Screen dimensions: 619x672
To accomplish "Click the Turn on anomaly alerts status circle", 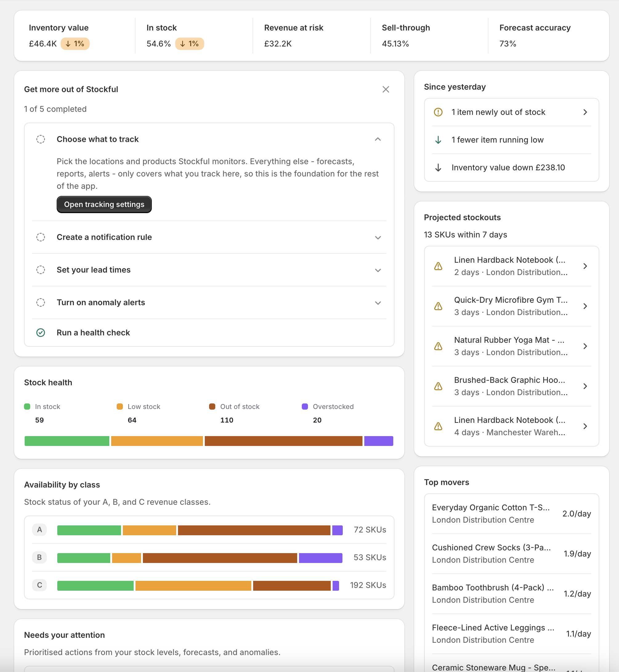I will click(41, 302).
